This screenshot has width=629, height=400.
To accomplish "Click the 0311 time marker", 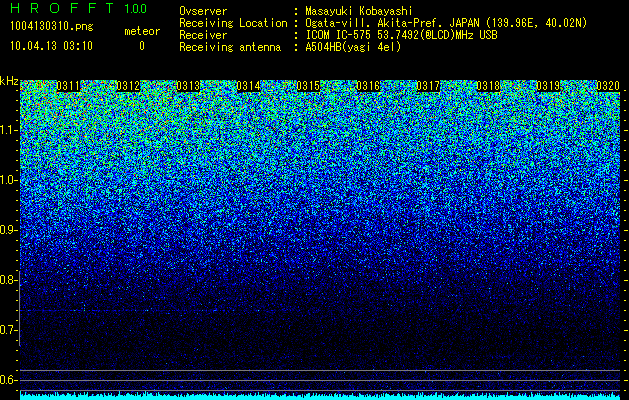I will point(68,86).
